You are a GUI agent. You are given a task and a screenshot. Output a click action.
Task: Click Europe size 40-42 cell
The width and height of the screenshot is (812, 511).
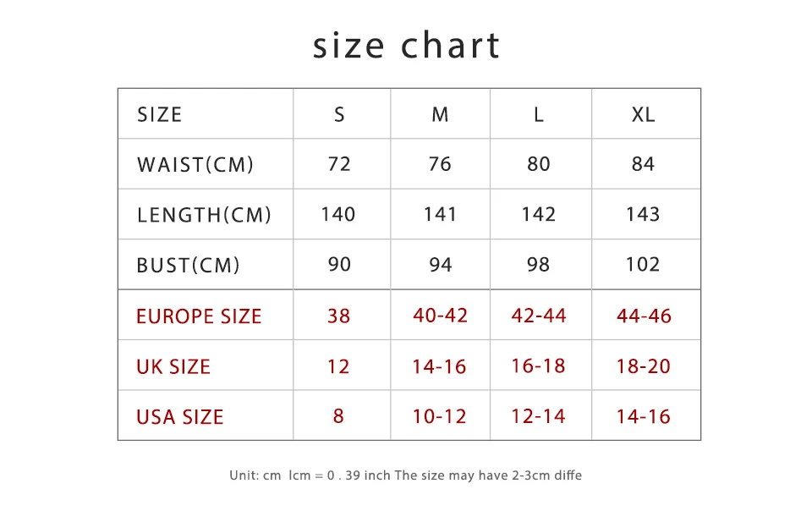[x=440, y=316]
